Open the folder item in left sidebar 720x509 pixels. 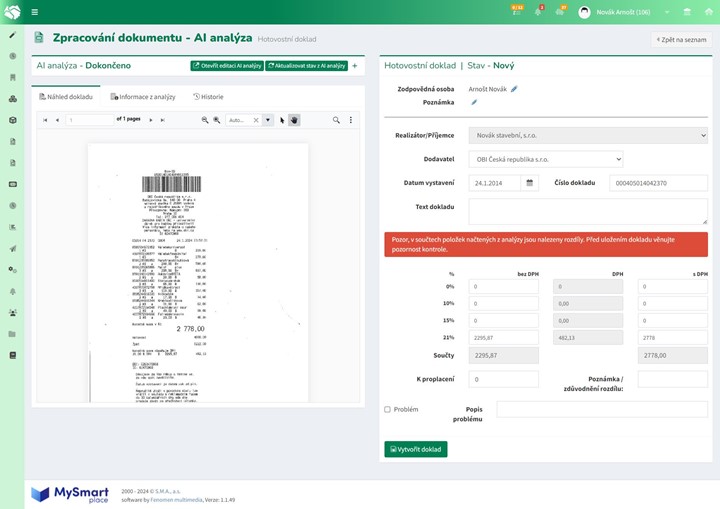point(12,334)
